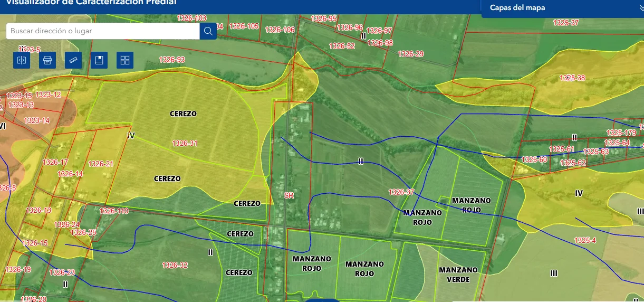Open the print map tool
The image size is (644, 302).
47,60
